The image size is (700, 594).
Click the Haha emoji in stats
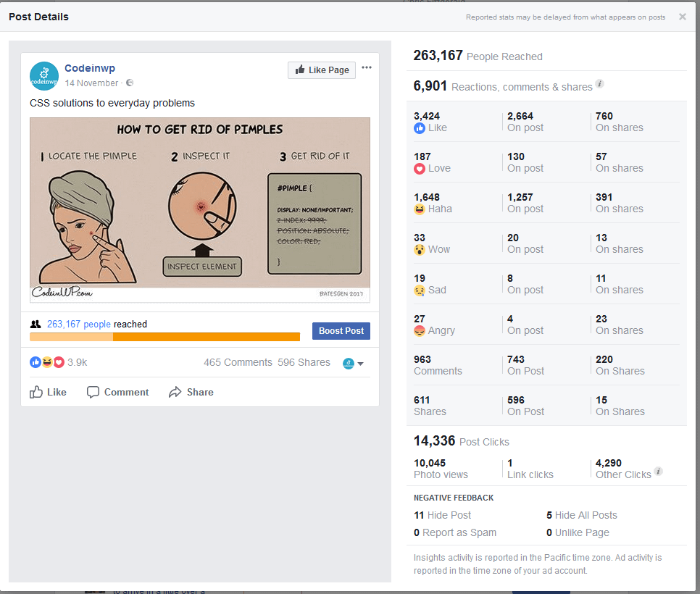click(420, 209)
